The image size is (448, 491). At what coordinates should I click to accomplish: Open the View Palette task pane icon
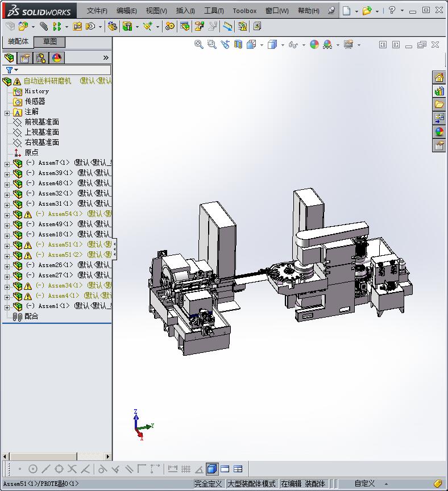(x=439, y=118)
